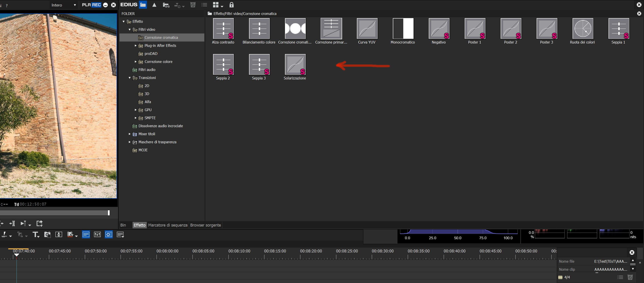Expand the Correzione colore folder
644x283 pixels.
[136, 62]
